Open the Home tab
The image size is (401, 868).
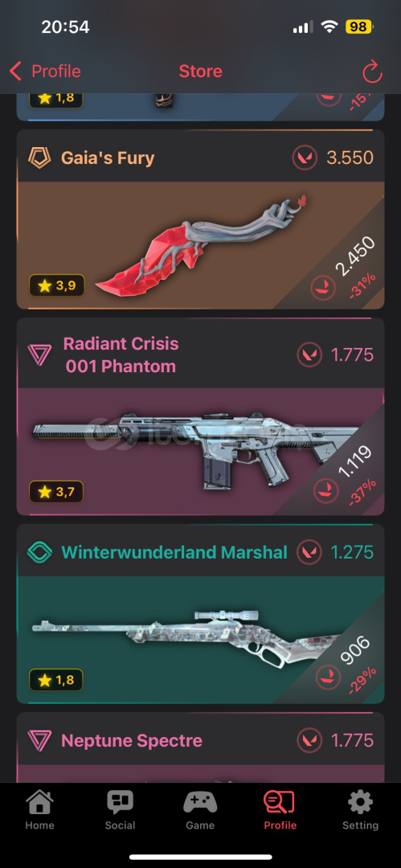(40, 810)
